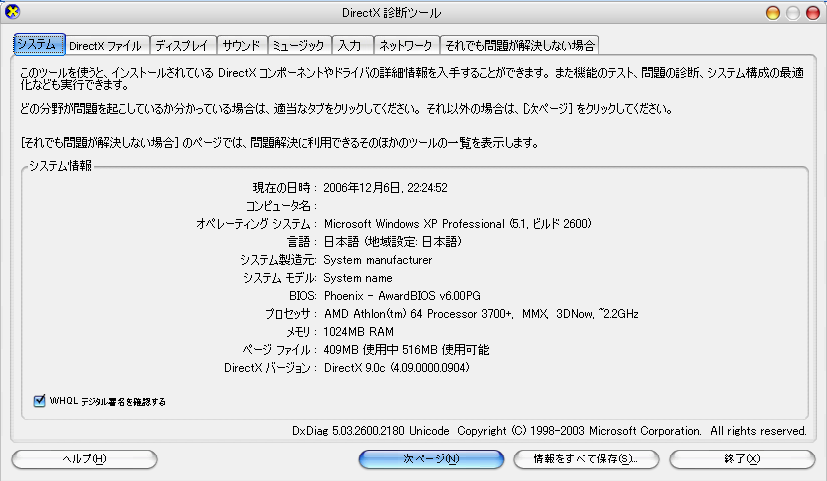Click the メモリ label
Screen dimensions: 827x481
301,332
